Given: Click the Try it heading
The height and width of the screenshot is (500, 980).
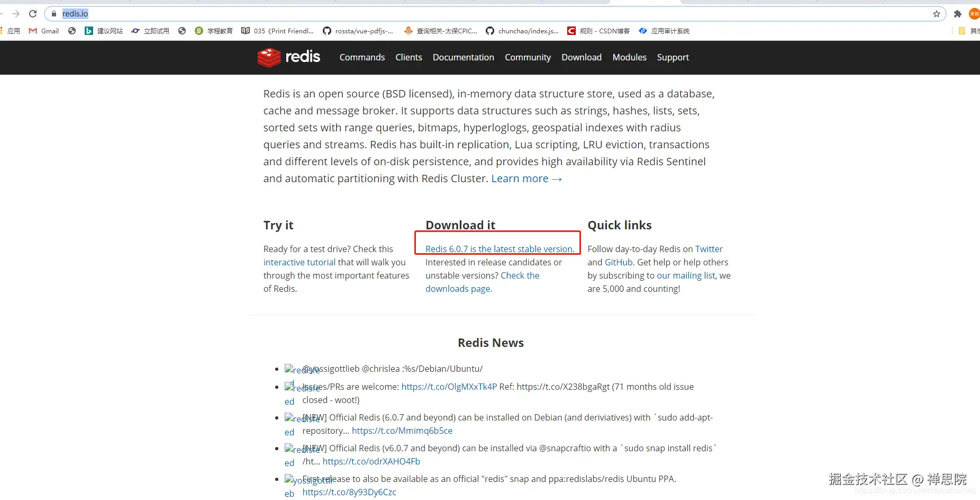Looking at the screenshot, I should 278,225.
